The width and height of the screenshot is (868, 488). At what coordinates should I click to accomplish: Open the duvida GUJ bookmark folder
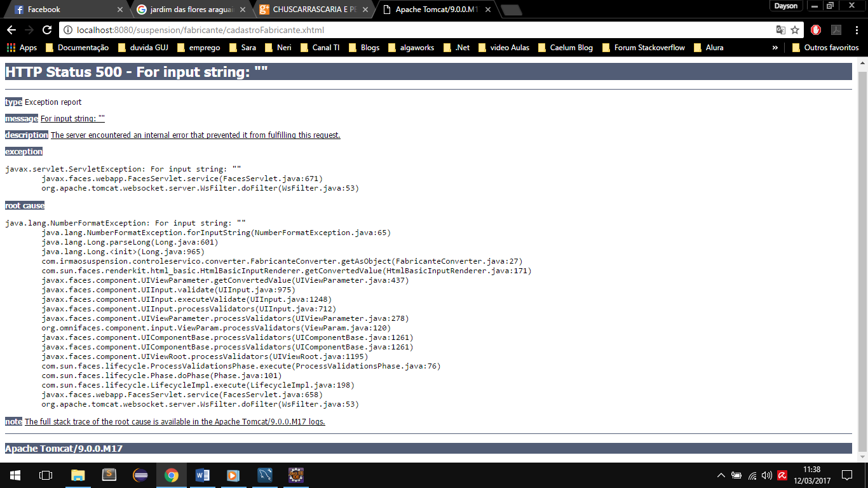pyautogui.click(x=143, y=48)
